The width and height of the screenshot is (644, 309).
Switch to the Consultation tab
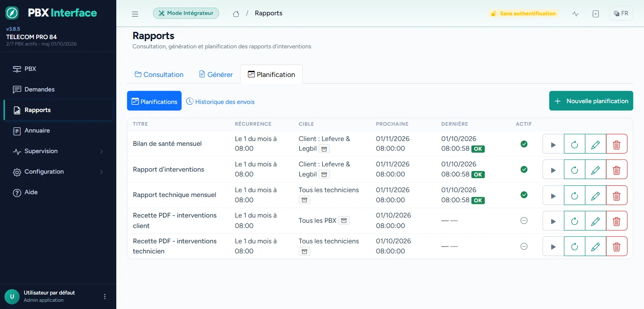coord(159,75)
